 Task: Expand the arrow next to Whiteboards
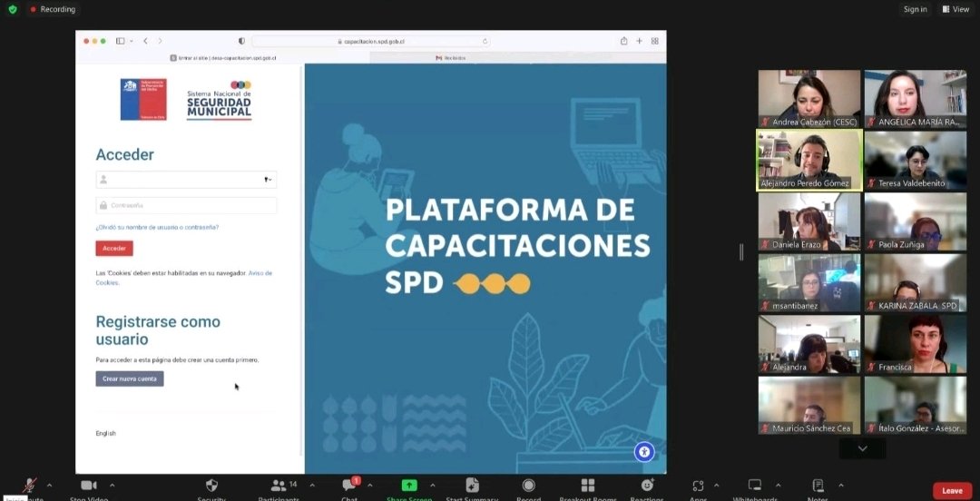pyautogui.click(x=779, y=486)
